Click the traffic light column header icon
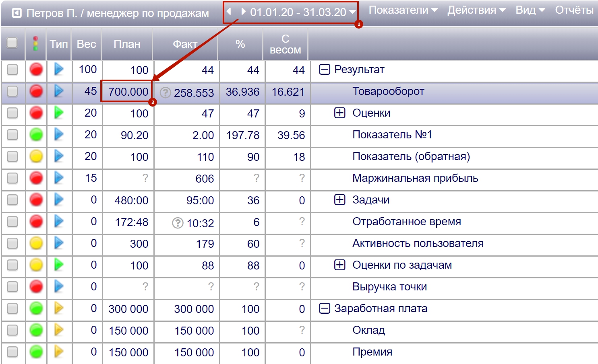 (x=36, y=43)
